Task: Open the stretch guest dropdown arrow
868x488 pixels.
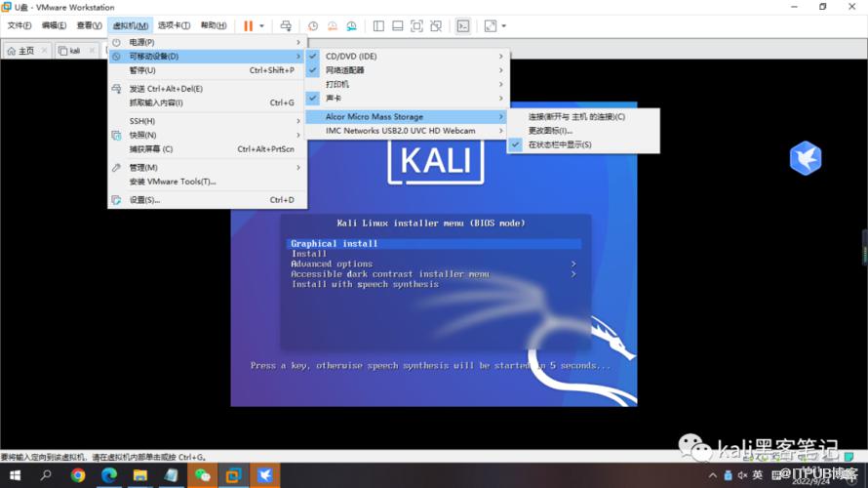Action: 504,26
